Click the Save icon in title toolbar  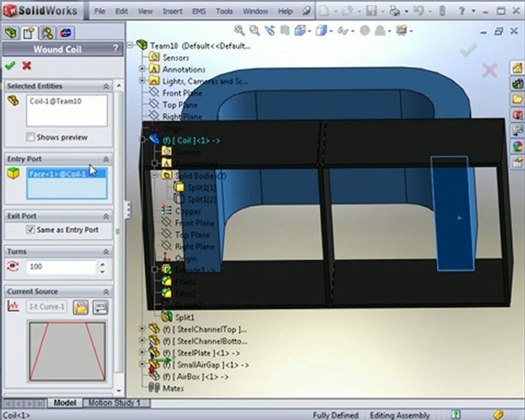click(372, 11)
